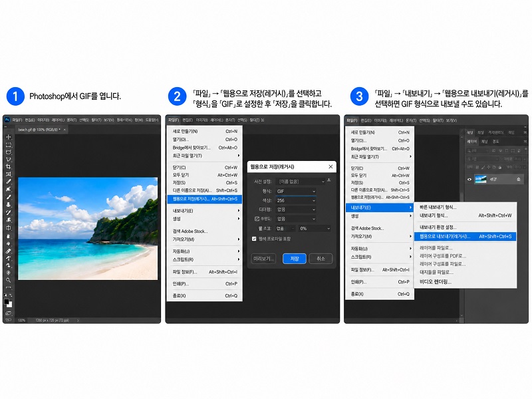Image resolution: width=532 pixels, height=399 pixels.
Task: Select the Lasso tool
Action: [9, 152]
